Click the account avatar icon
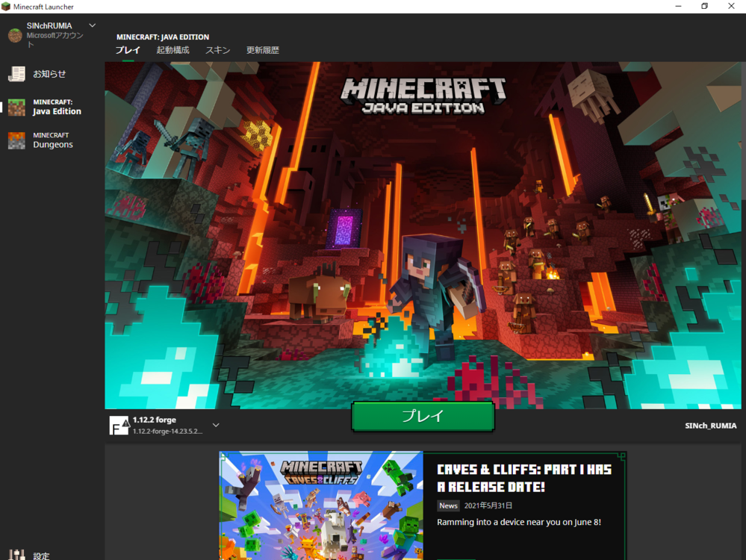 (x=15, y=35)
